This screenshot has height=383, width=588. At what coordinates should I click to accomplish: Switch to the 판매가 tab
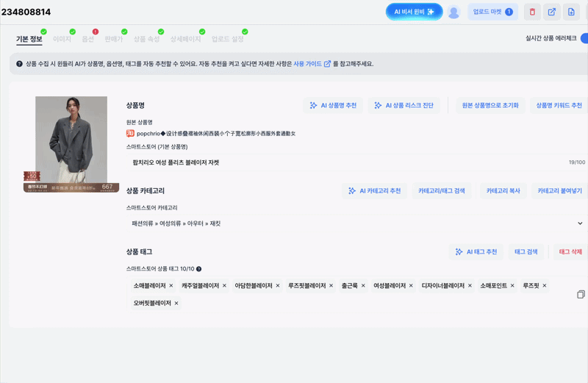[114, 39]
